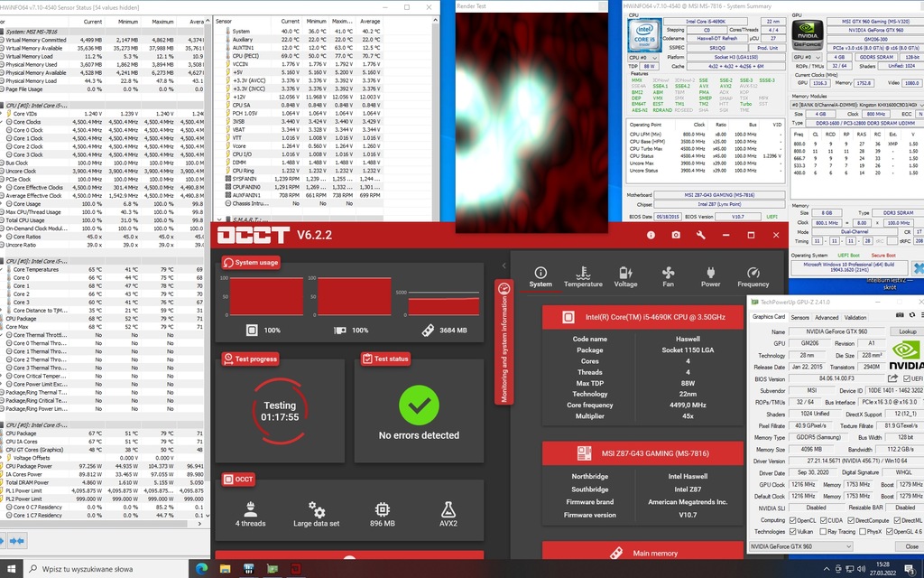Viewport: 924px width, 578px height.
Task: Toggle PhysX checkbox in GPU-Z
Action: [x=863, y=531]
